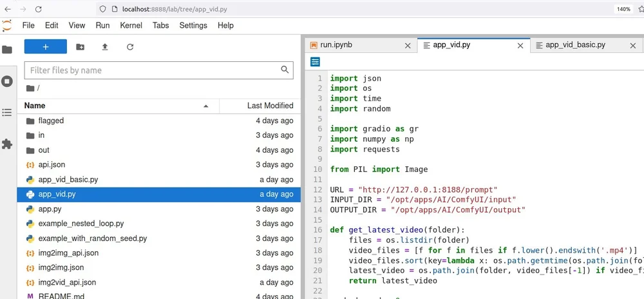Close the app_vid.py tab
The width and height of the screenshot is (644, 299).
520,46
